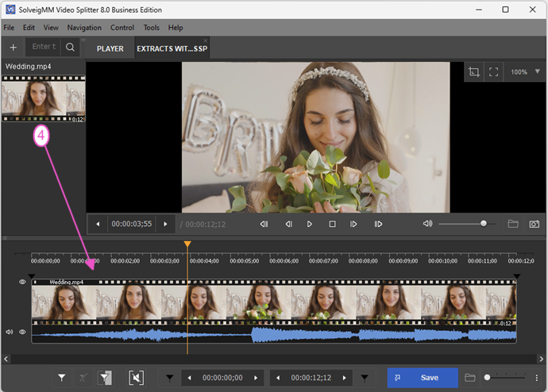
Task: Toggle audio track visibility eye
Action: point(22,332)
